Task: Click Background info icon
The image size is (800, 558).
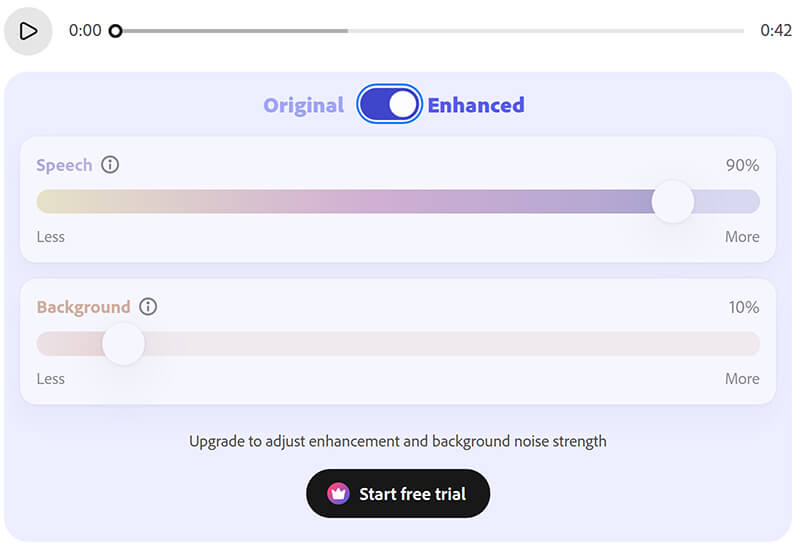Action: coord(148,307)
